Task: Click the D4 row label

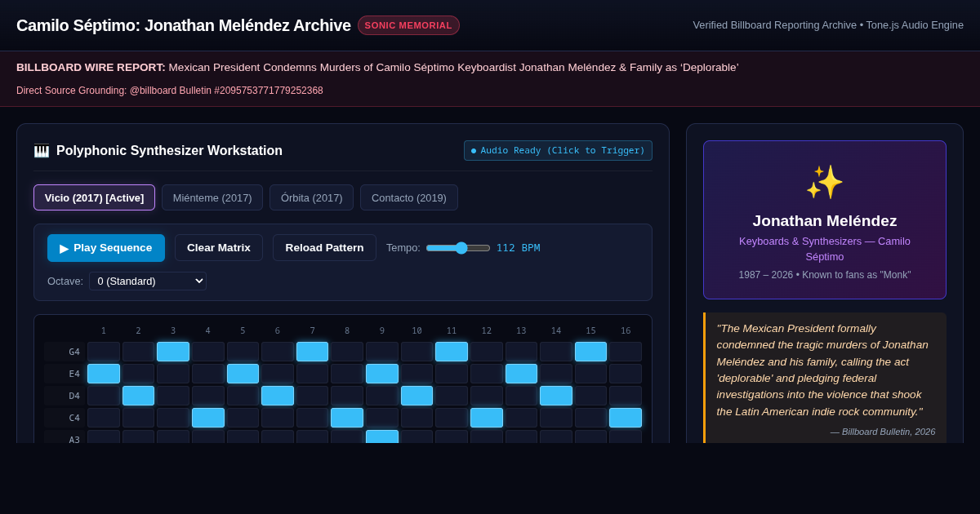Action: pyautogui.click(x=65, y=396)
